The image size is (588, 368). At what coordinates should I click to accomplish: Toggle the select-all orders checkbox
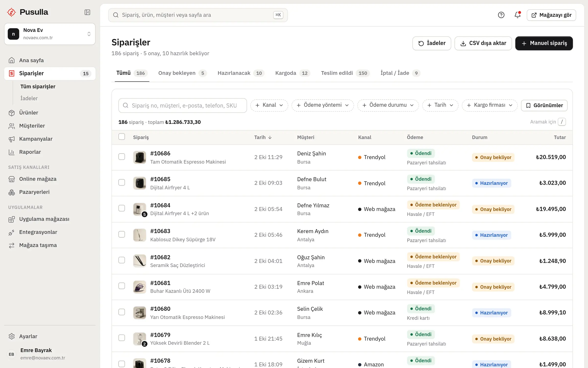coord(122,137)
